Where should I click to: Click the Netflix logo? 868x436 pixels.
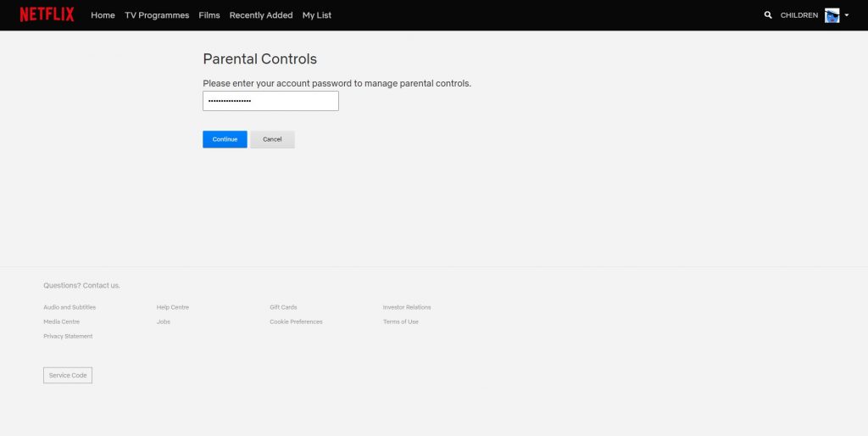[47, 14]
